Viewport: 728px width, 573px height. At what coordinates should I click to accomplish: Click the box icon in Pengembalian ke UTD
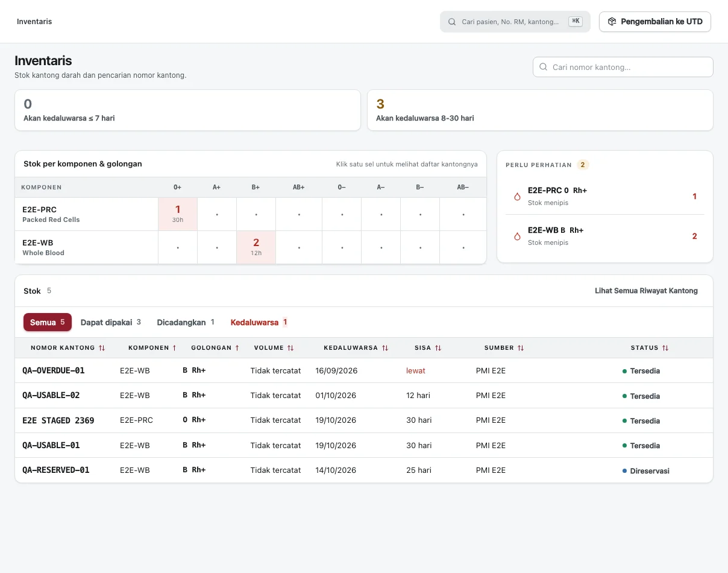tap(612, 22)
